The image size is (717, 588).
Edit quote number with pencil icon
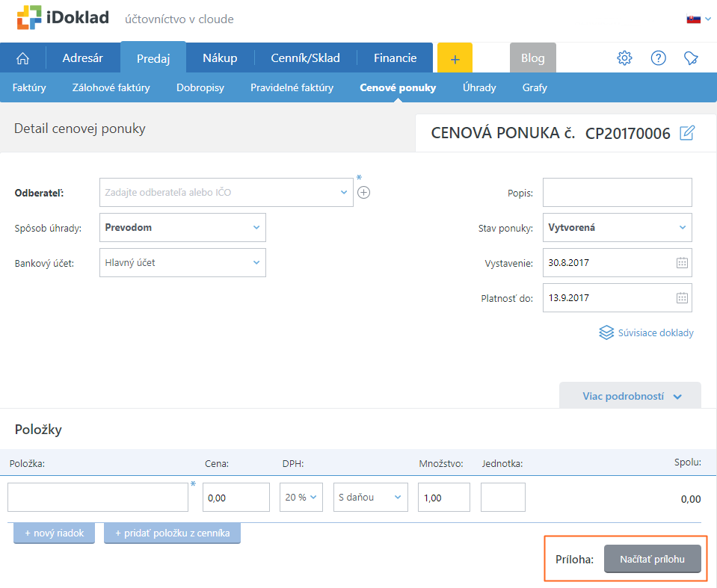[x=687, y=133]
